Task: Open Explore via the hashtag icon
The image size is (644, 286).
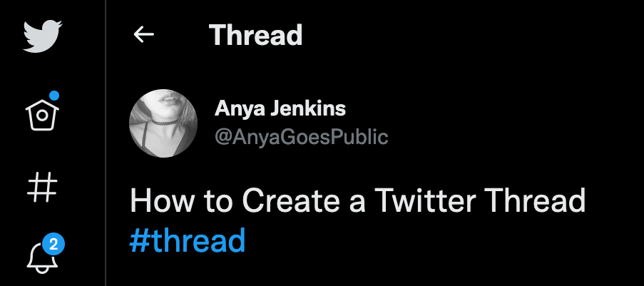Action: pos(43,188)
